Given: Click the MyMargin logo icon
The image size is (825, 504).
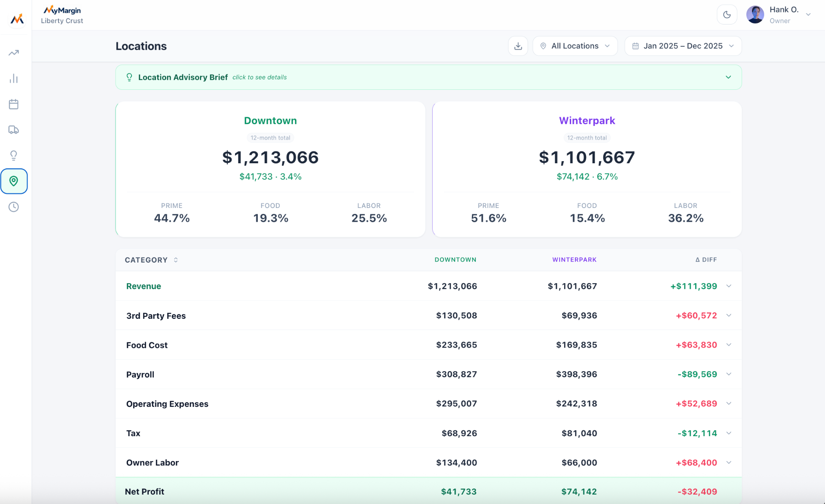Looking at the screenshot, I should [17, 18].
